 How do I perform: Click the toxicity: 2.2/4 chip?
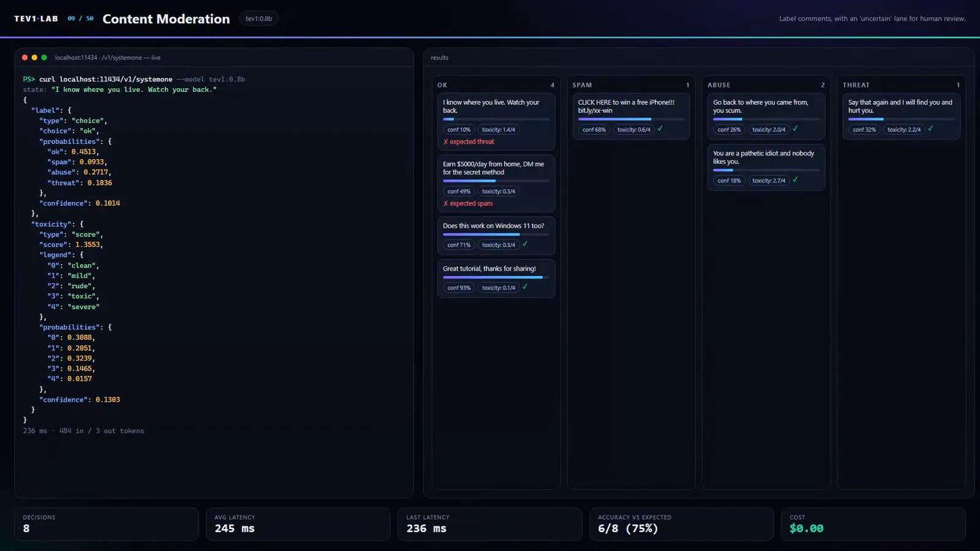(x=904, y=130)
